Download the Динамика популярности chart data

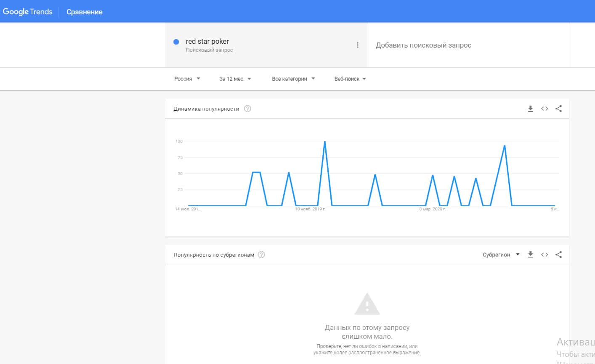(x=530, y=109)
